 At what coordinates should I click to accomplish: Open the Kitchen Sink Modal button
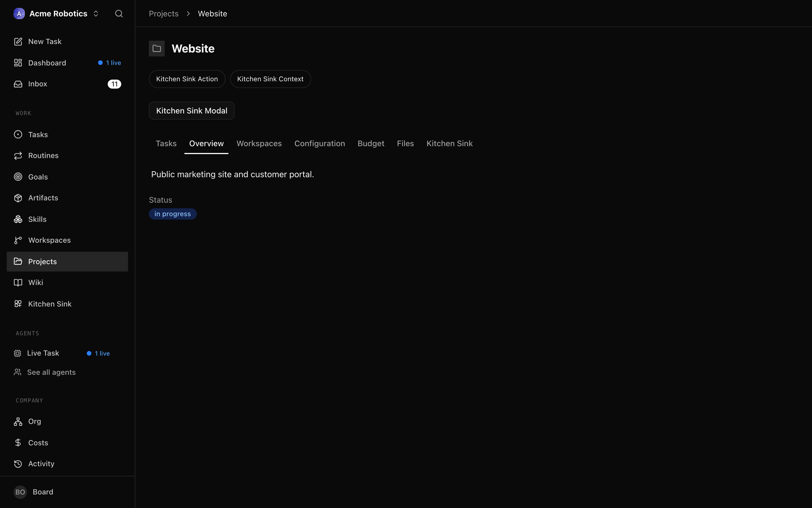(x=192, y=111)
